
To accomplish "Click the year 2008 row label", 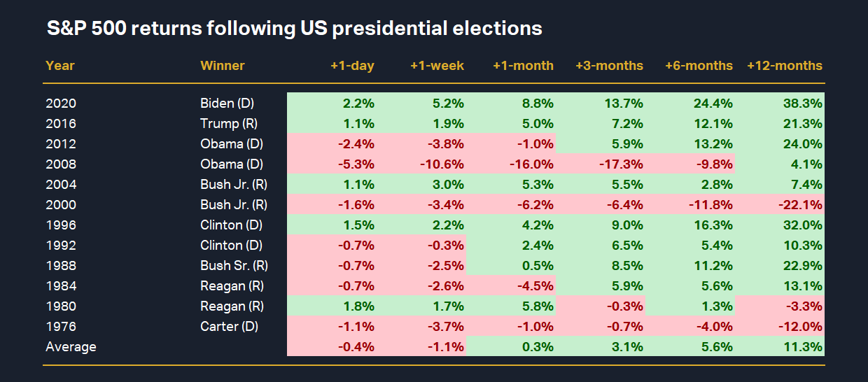I will point(61,164).
